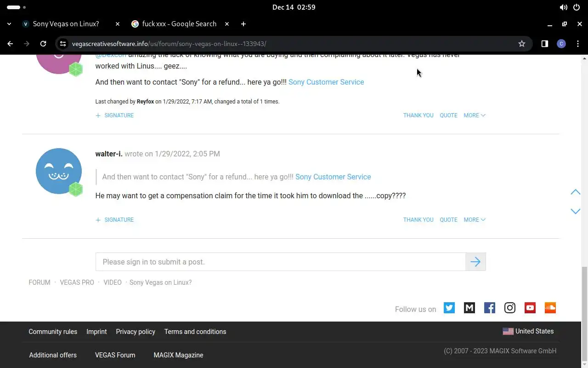Open the tab search dropdown arrow
Viewport: 588px width, 368px height.
click(x=9, y=24)
